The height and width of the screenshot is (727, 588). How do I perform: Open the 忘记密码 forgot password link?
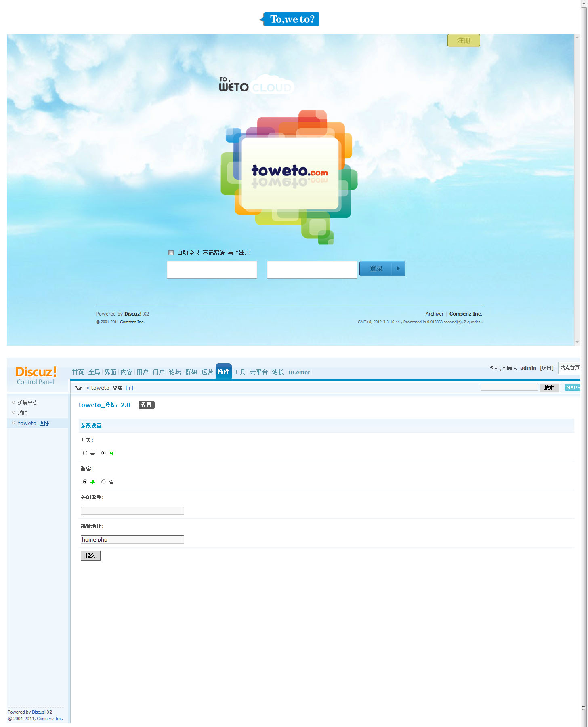tap(214, 253)
